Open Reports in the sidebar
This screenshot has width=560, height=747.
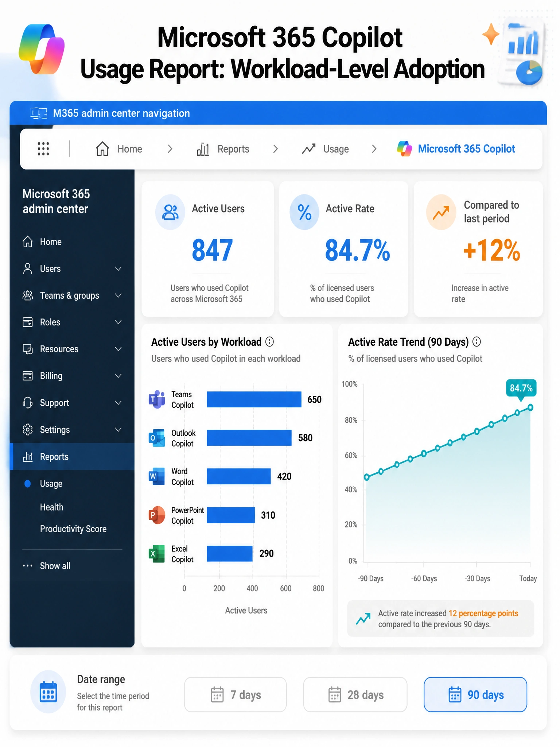[72, 457]
